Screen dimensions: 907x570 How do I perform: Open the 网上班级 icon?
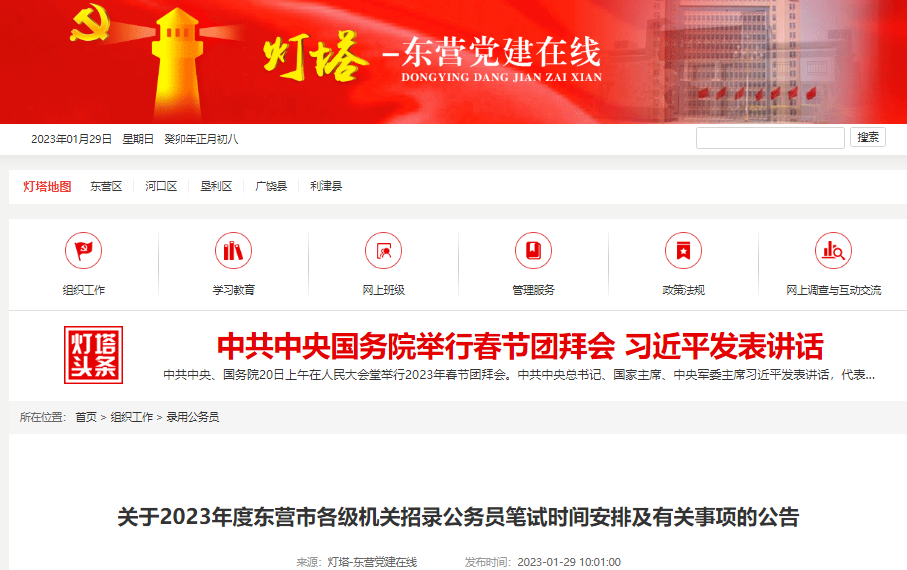pos(384,251)
